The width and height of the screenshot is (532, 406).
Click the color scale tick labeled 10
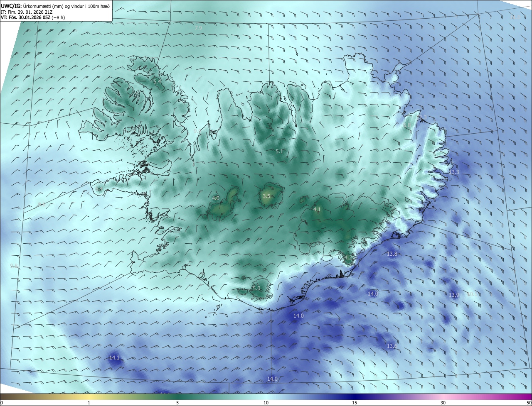[266, 403]
